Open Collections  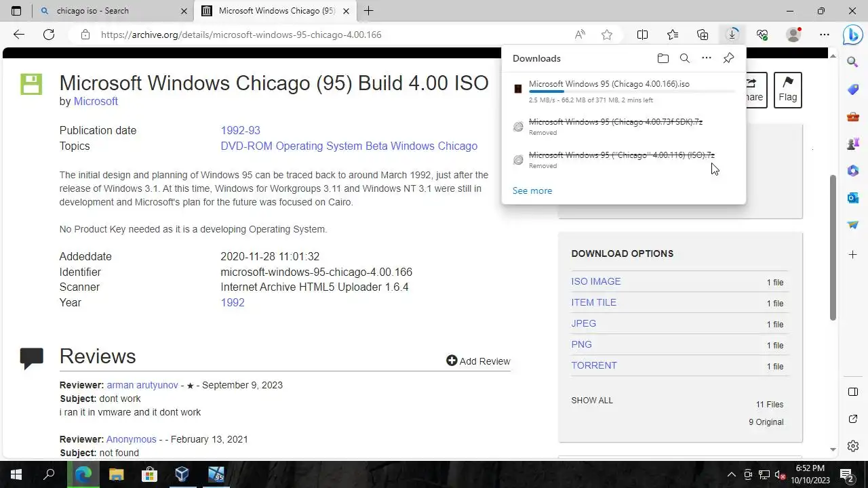pyautogui.click(x=703, y=35)
